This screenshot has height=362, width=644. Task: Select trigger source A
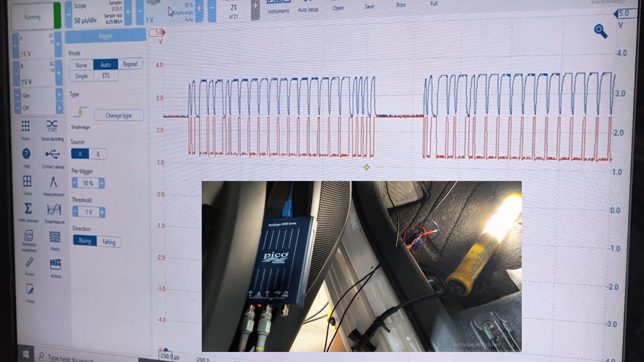point(80,154)
